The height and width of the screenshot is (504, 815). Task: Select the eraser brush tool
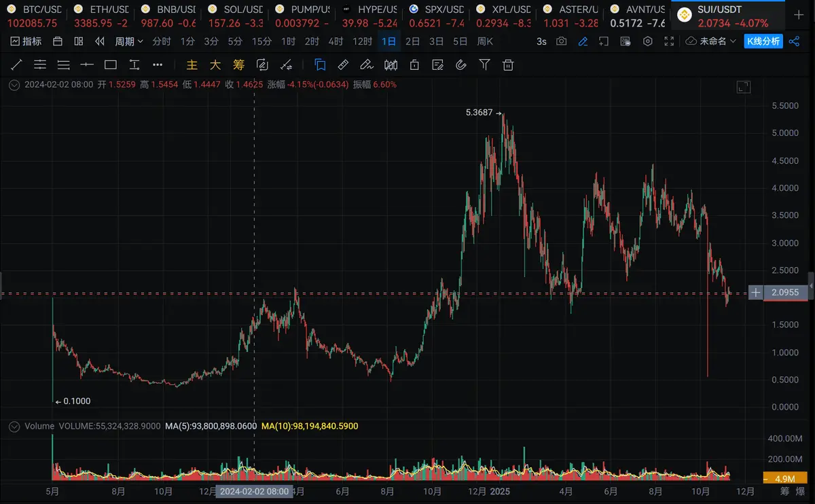pyautogui.click(x=367, y=65)
